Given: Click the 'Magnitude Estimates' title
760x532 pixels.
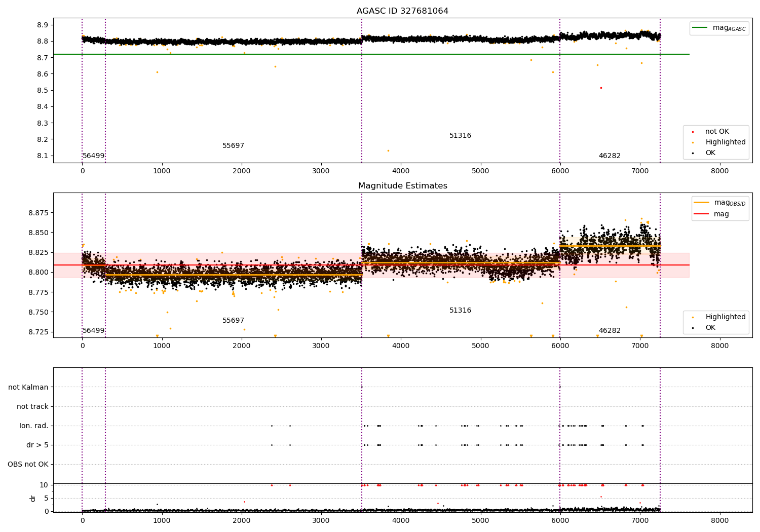Looking at the screenshot, I should coord(402,186).
